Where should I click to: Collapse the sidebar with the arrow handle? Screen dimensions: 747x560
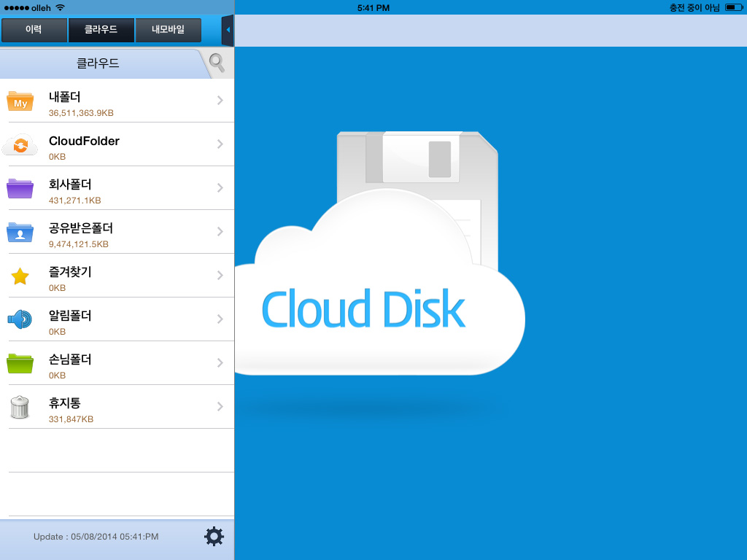[x=228, y=30]
